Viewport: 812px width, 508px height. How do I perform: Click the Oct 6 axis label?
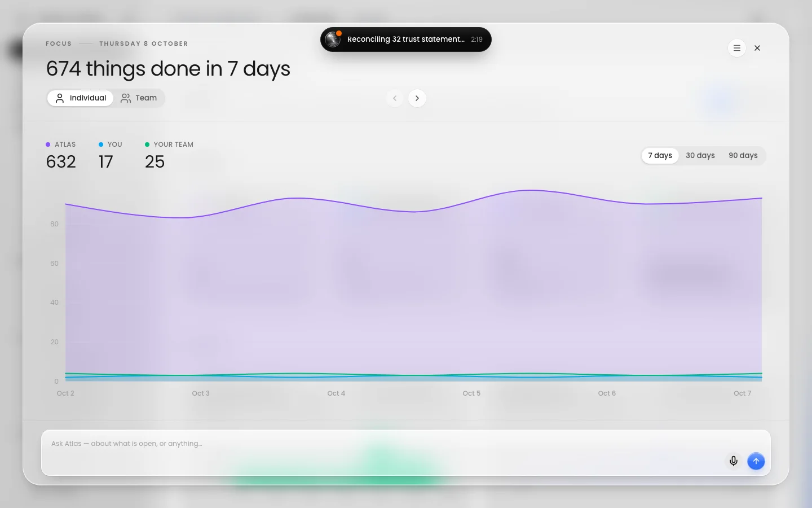[607, 393]
